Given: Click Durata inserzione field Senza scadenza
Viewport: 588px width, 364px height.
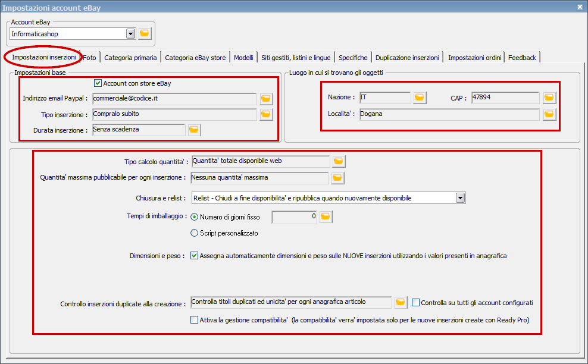Looking at the screenshot, I should tap(139, 130).
